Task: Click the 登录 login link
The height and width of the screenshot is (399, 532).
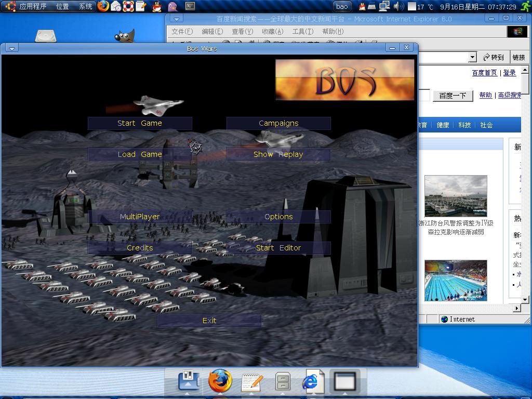Action: tap(510, 73)
